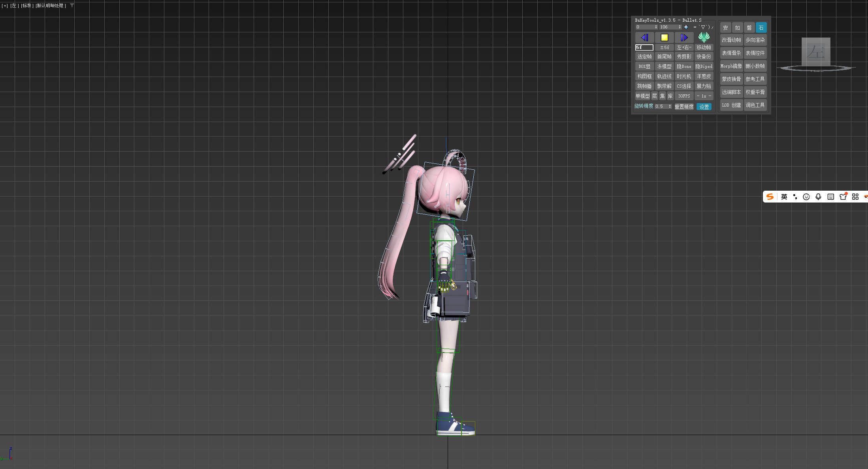Open viewport label menu 默认明暗处理
Image resolution: width=868 pixels, height=469 pixels.
click(x=51, y=6)
